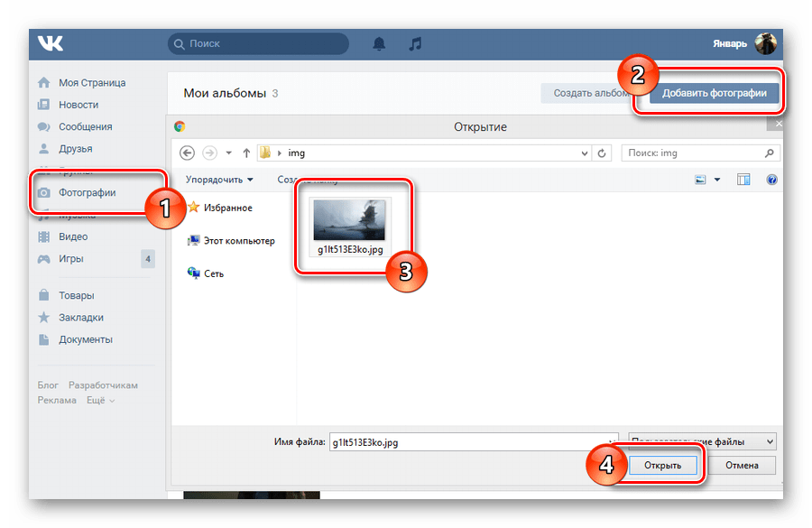Open Фотографии in sidebar
812x528 pixels.
(x=87, y=193)
